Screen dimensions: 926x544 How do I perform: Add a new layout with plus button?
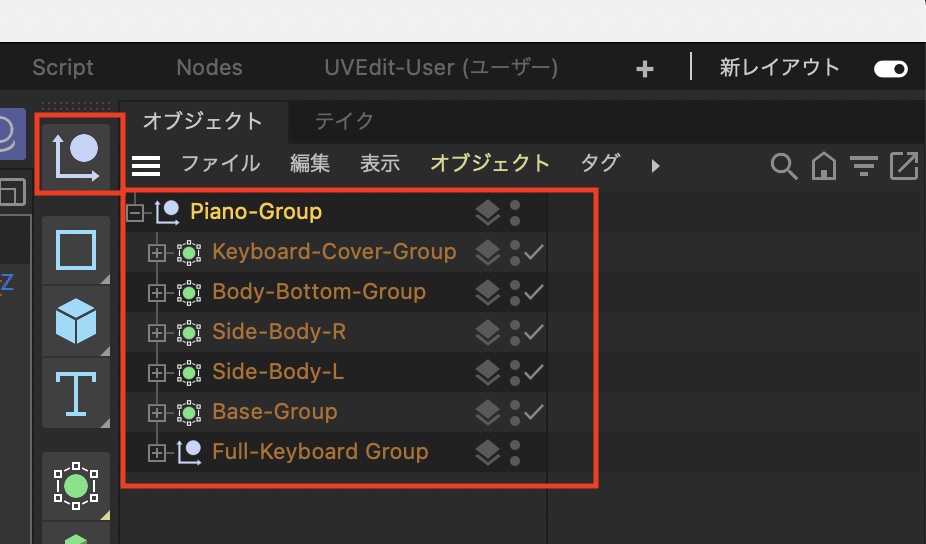pos(645,69)
